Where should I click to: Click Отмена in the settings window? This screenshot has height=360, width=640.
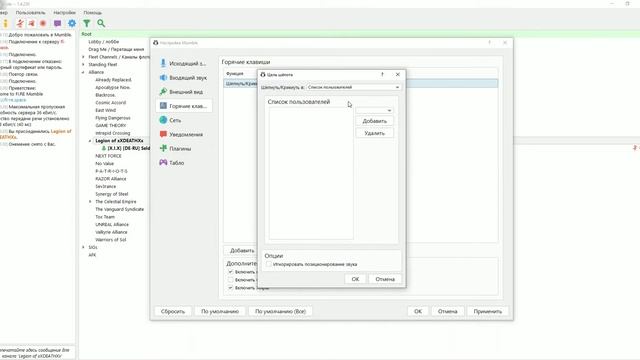447,311
